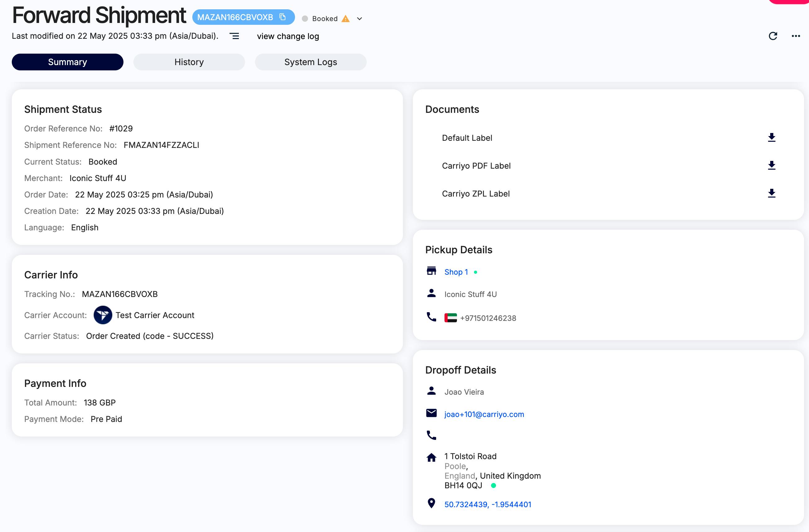Click the person icon beside Iconic Stuff 4U
Screen dimensions: 809x532
point(431,293)
